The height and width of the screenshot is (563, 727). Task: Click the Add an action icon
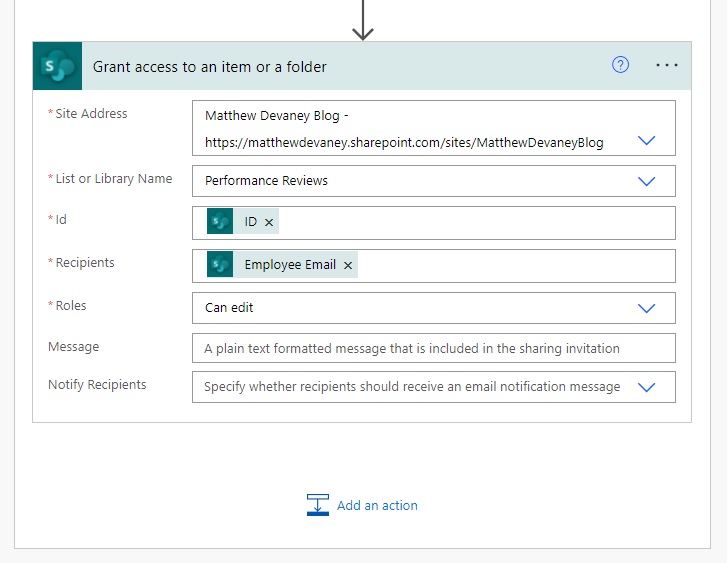coord(318,505)
